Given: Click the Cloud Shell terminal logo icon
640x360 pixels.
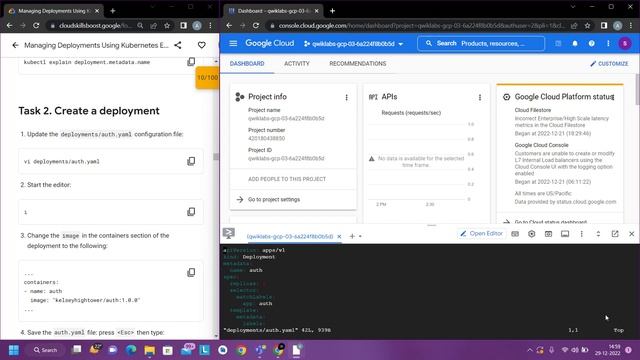Looking at the screenshot, I should 229,233.
